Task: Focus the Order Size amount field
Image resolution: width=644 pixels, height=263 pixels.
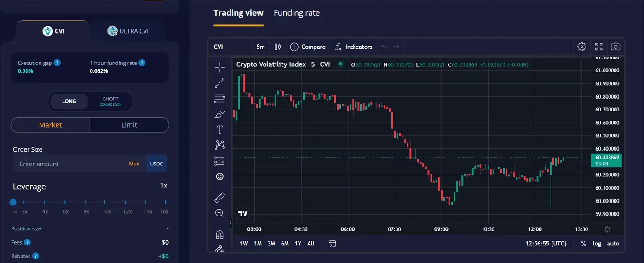Action: pos(69,164)
